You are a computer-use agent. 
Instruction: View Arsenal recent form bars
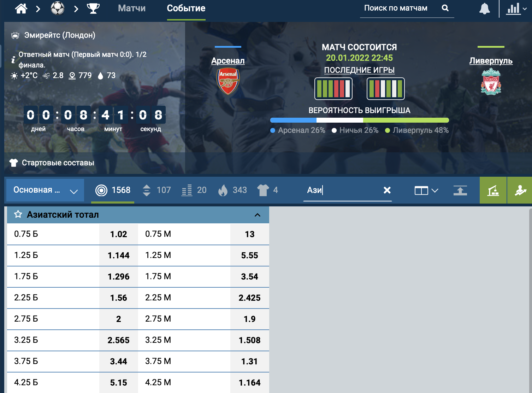[333, 89]
